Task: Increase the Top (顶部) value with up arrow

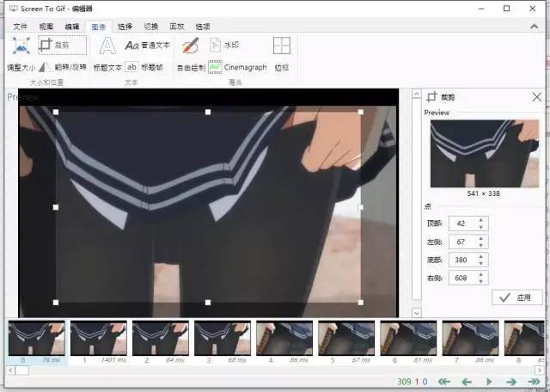Action: click(x=481, y=220)
